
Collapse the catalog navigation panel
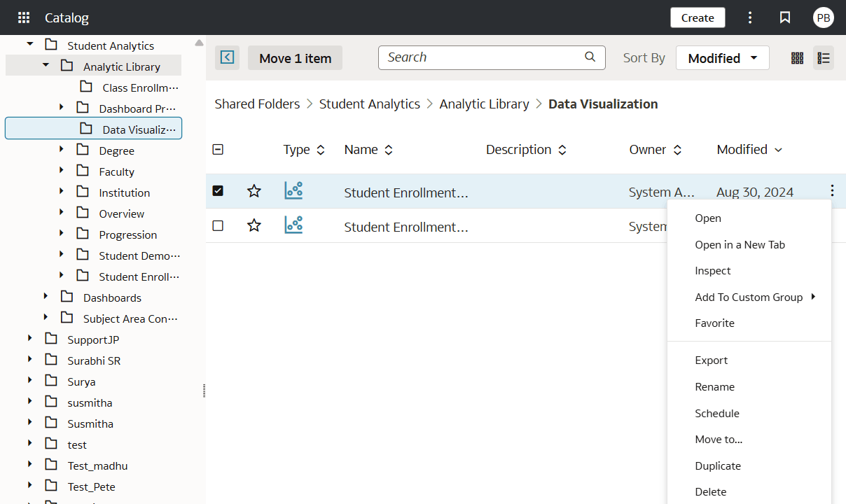pyautogui.click(x=227, y=57)
